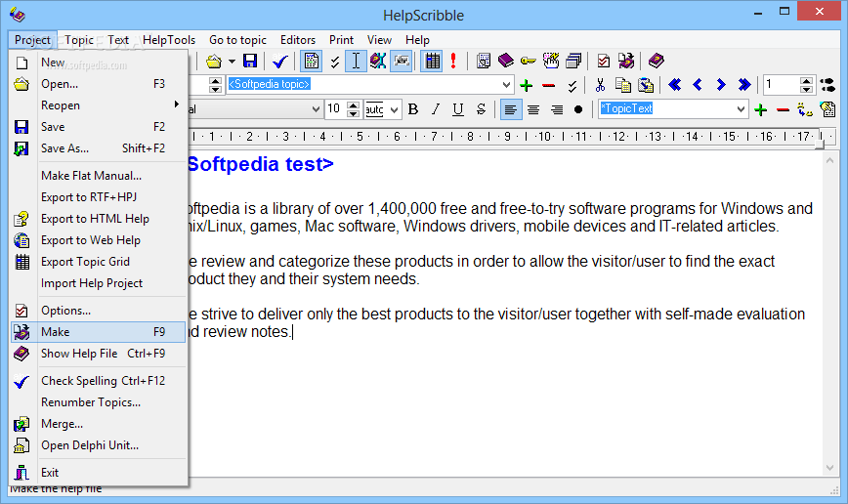This screenshot has height=504, width=848.
Task: Click the editor scrollbar up arrow
Action: tap(830, 160)
